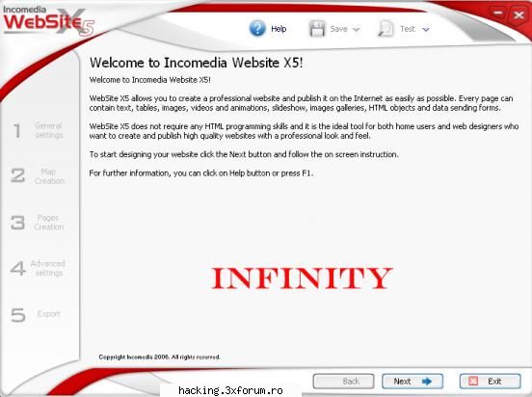Click 'To start designing your website' sentence
Viewport: 532px width, 397px height.
tap(244, 154)
